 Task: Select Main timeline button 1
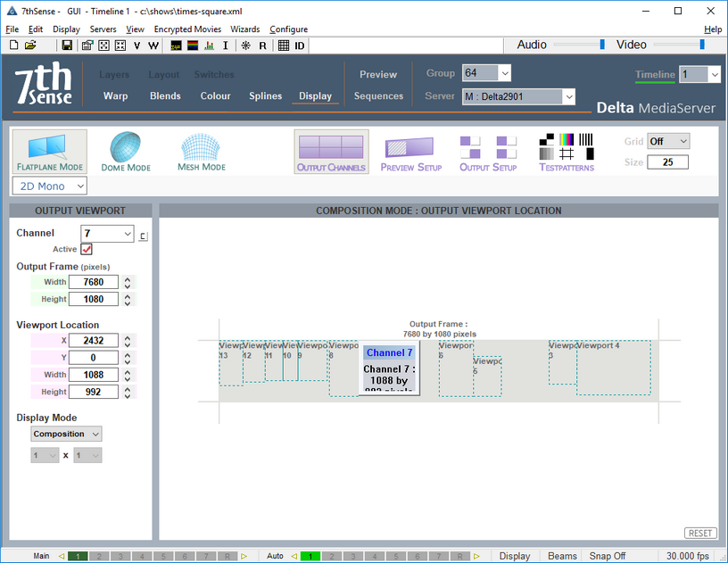point(78,556)
